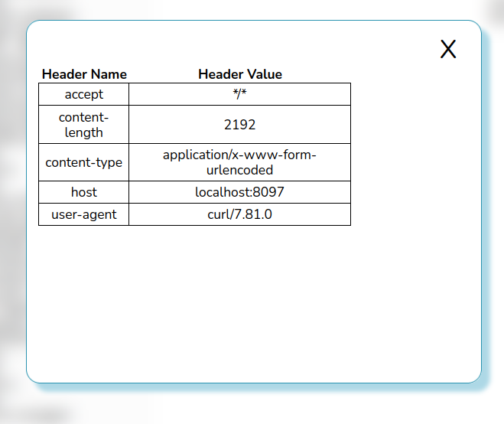Screen dimensions: 504x424
Task: Select the host header name cell
Action: [x=84, y=192]
